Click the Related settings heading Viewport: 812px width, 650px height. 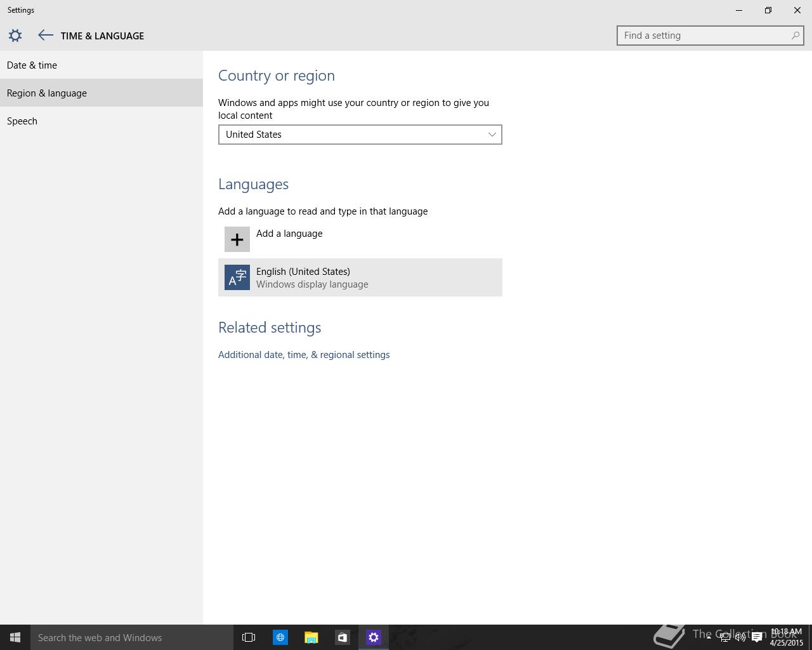270,328
